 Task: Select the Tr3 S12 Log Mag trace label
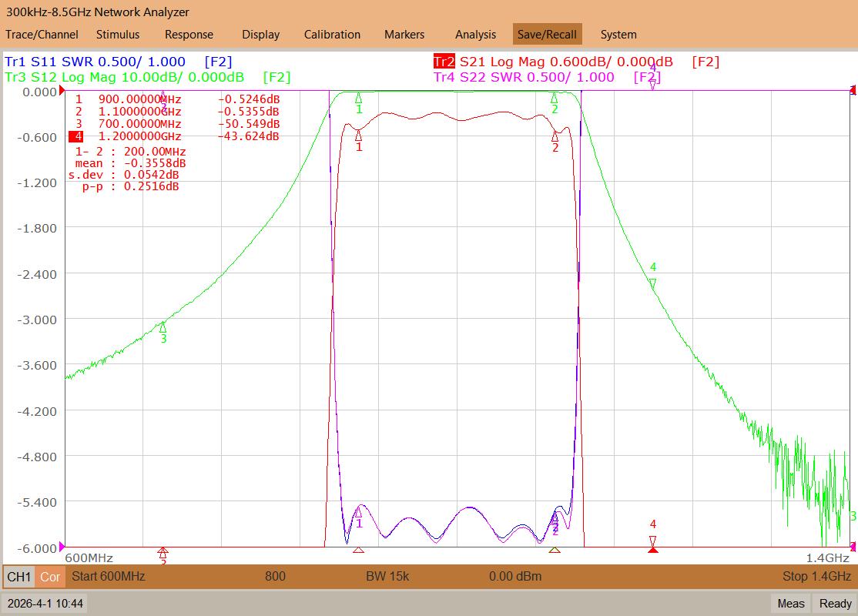click(x=147, y=77)
